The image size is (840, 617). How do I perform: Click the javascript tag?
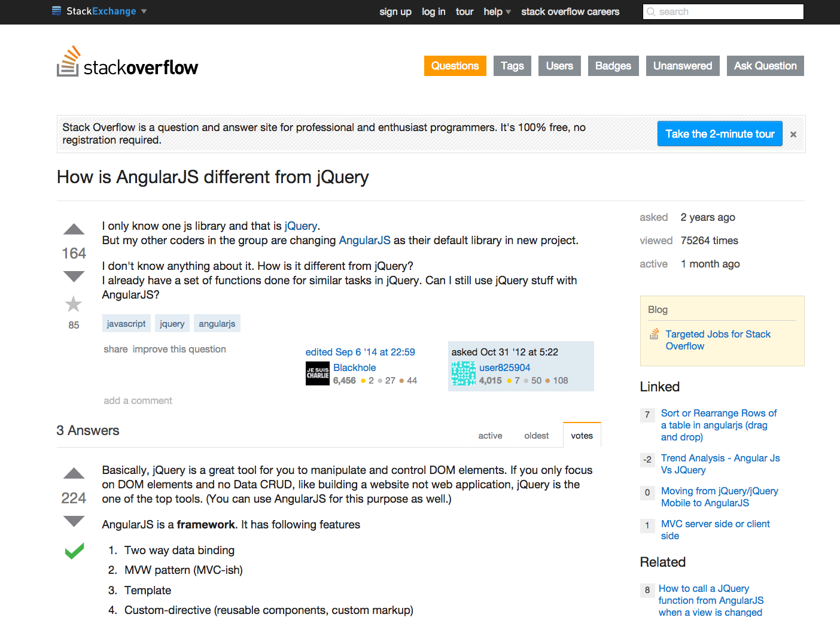click(126, 324)
